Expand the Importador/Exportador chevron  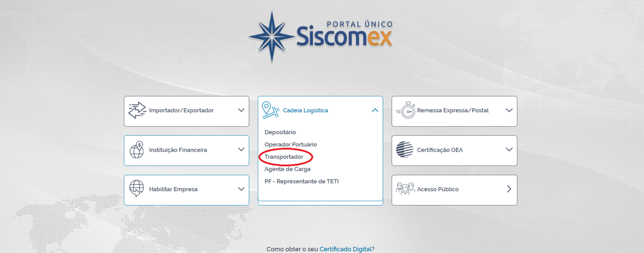click(241, 111)
